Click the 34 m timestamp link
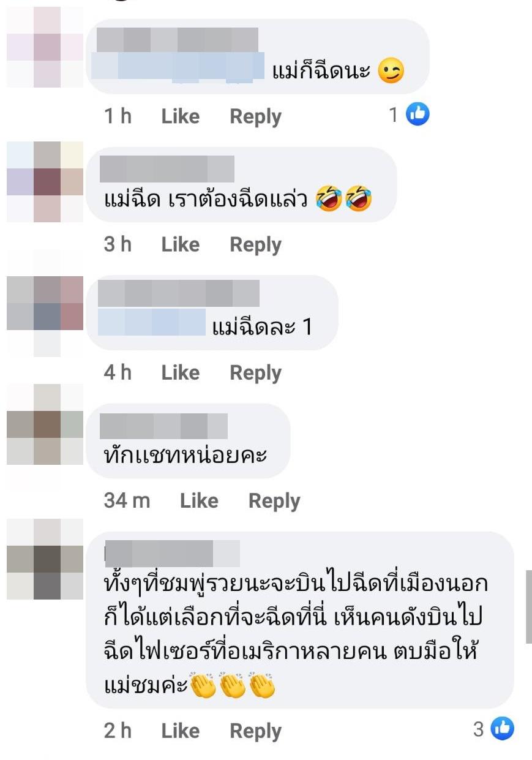532x760 pixels. 127,501
